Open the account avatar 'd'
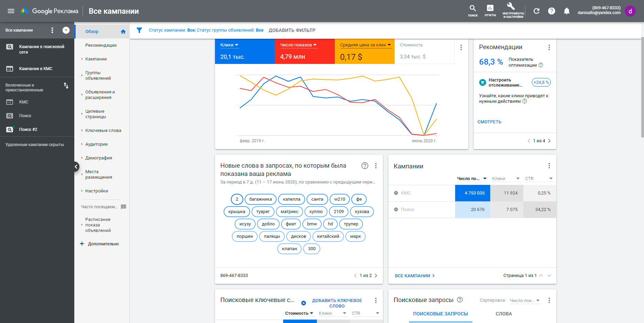 [630, 11]
